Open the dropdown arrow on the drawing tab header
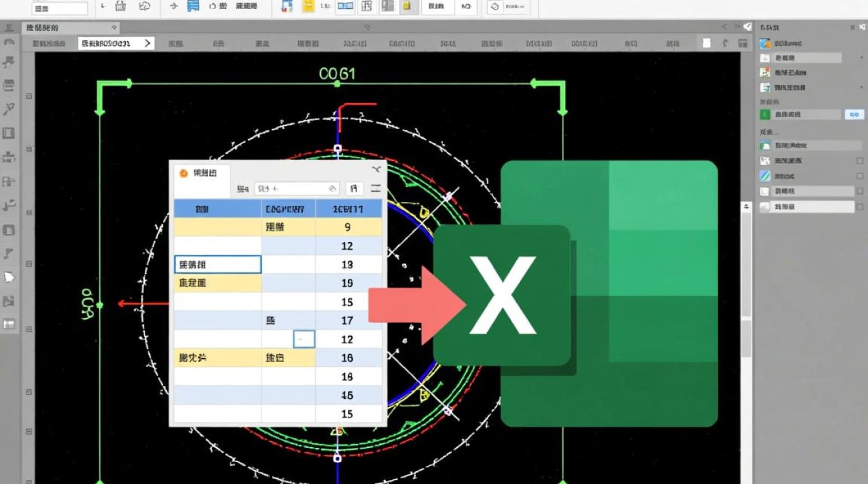The width and height of the screenshot is (868, 484). click(114, 28)
